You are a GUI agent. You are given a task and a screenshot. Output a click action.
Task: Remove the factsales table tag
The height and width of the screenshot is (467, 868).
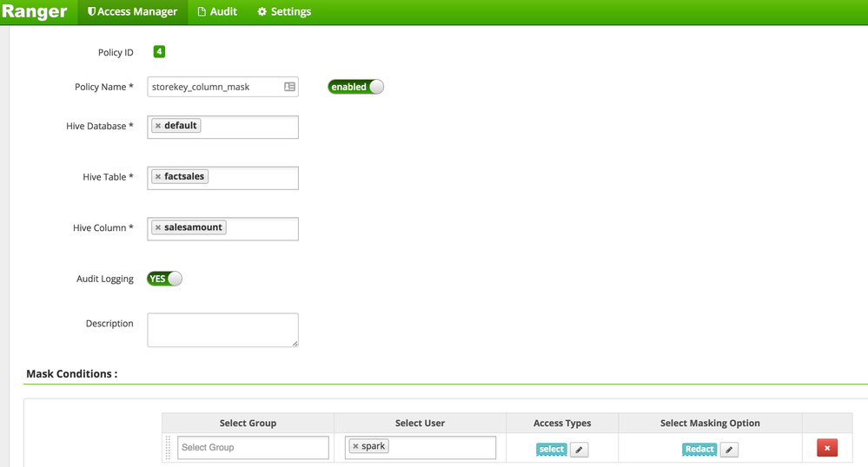(x=158, y=176)
